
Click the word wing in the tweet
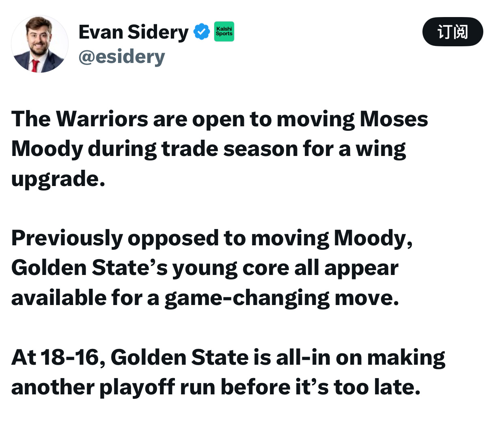(381, 149)
